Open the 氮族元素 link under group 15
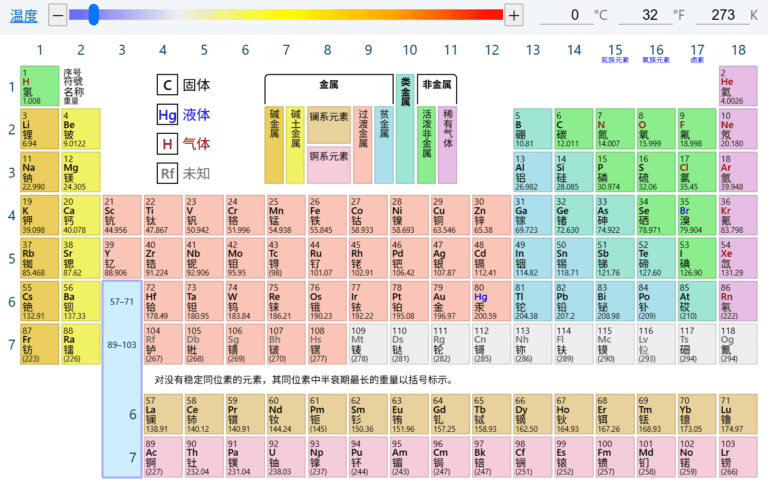Image resolution: width=768 pixels, height=487 pixels. (x=615, y=60)
